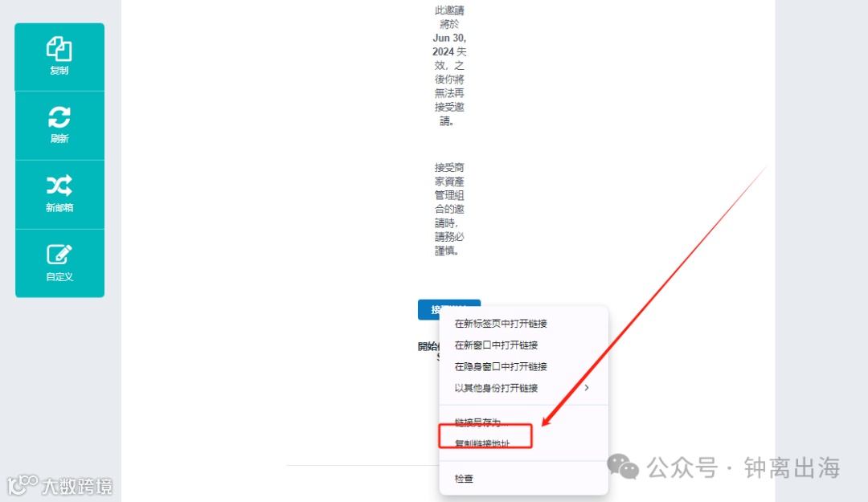This screenshot has width=868, height=502.
Task: Click the 大数跨境 logo at bottom left
Action: click(x=59, y=485)
